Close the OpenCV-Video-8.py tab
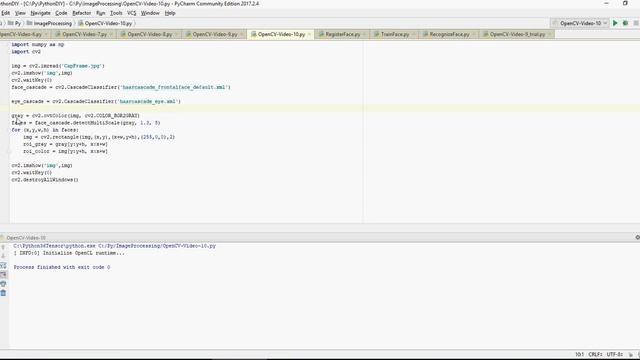 coord(176,35)
